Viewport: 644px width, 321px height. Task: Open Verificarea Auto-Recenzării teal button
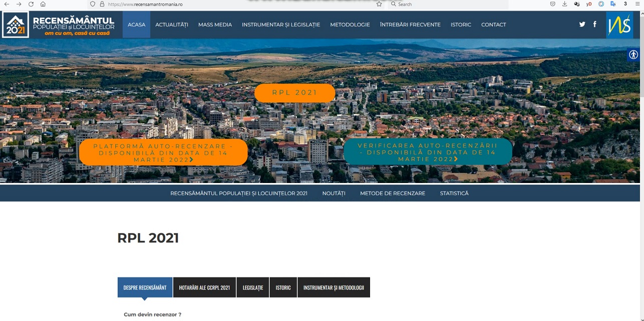coord(428,152)
